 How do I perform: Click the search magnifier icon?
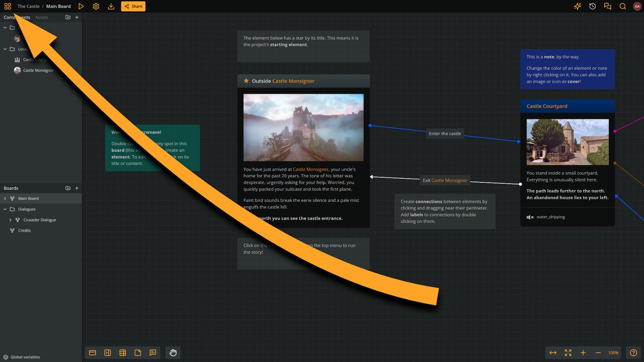[623, 6]
